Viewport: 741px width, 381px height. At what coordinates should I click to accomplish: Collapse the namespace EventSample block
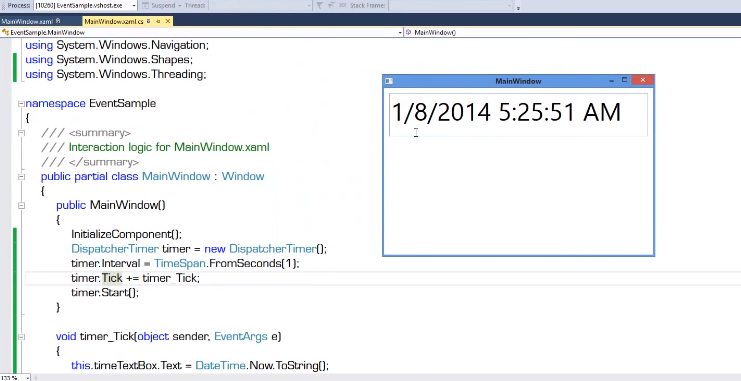pos(21,104)
